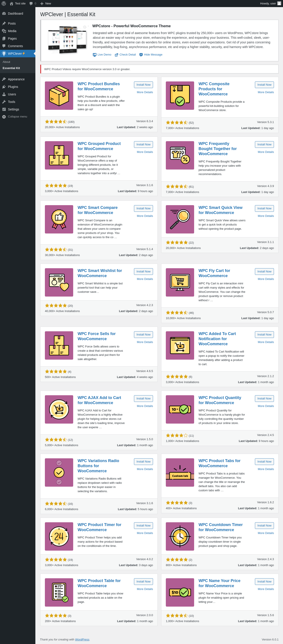Collapse the admin sidebar menu

[x=17, y=116]
